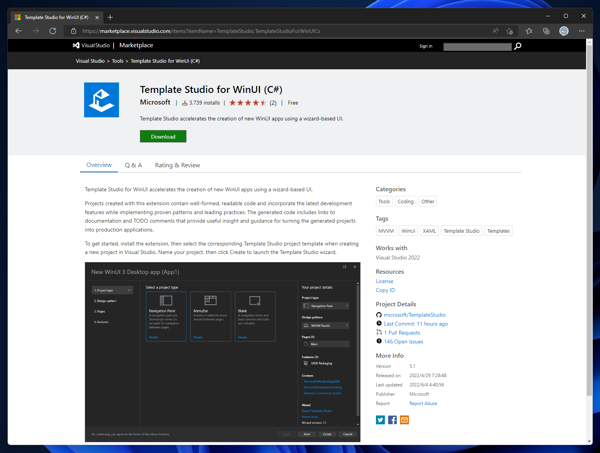Open the 1 Pull Requests link

[402, 333]
